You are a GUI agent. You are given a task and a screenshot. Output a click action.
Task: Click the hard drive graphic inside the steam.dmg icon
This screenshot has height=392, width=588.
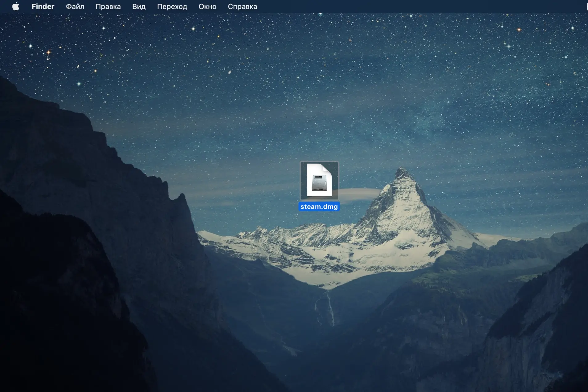point(319,183)
